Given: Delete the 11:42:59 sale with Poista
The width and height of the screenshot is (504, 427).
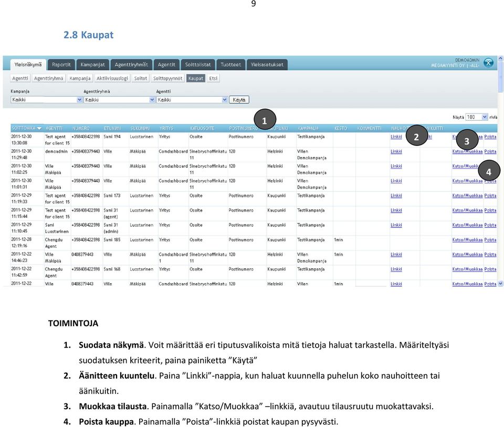Looking at the screenshot, I should pyautogui.click(x=490, y=269).
